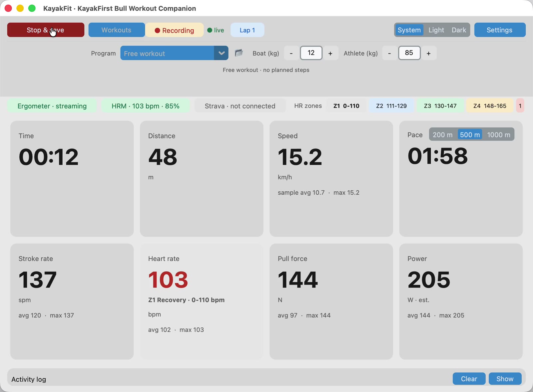Viewport: 533px width, 392px height.
Task: Switch theme to Dark
Action: point(459,30)
